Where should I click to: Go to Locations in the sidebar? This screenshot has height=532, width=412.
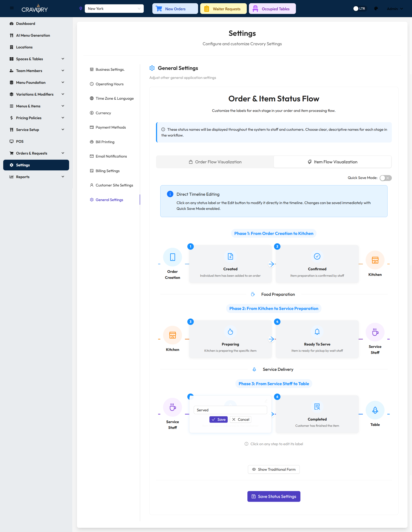coord(36,47)
